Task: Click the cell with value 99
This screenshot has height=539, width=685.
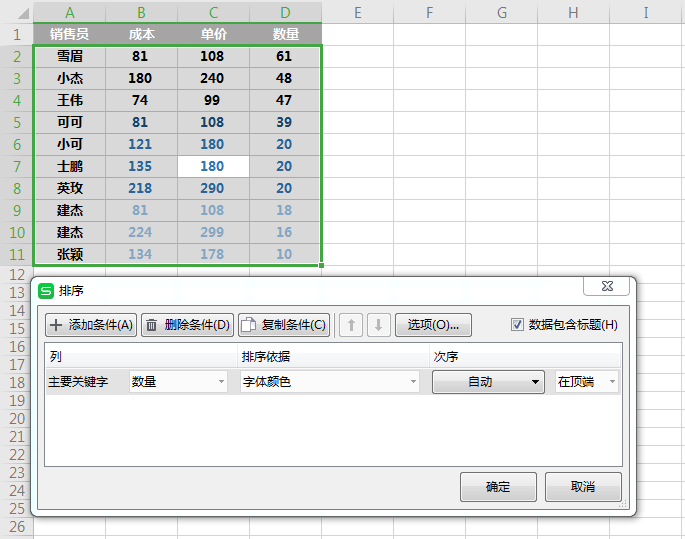Action: pyautogui.click(x=213, y=100)
